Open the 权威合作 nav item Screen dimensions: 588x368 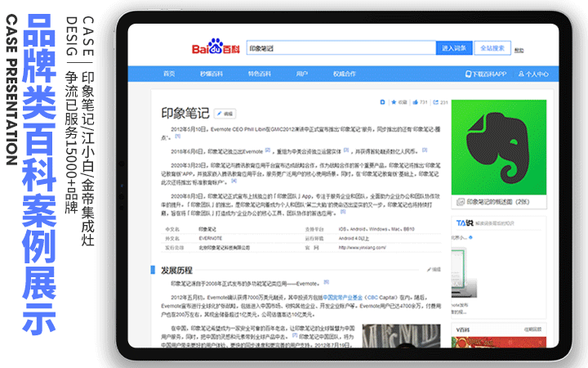tap(345, 74)
